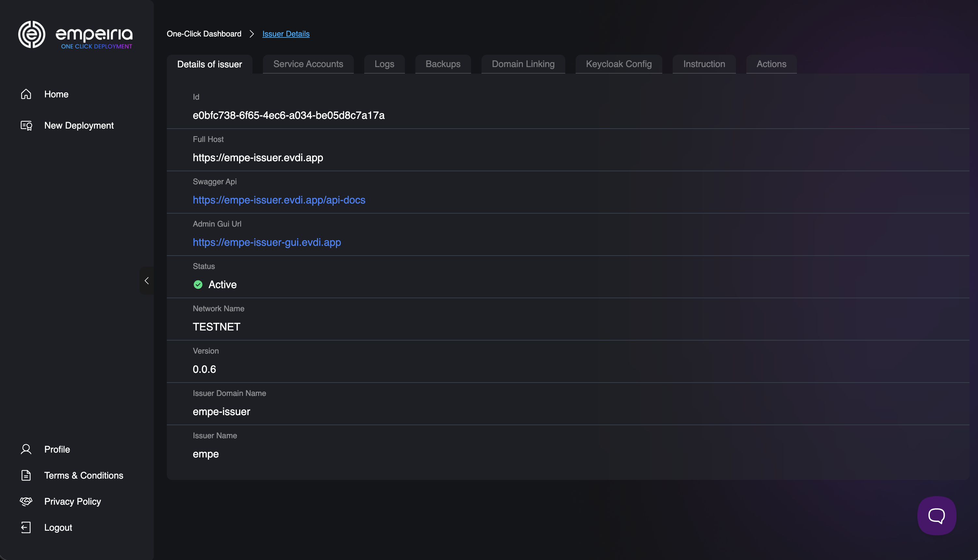View the Instruction tab
978x560 pixels.
[x=704, y=64]
